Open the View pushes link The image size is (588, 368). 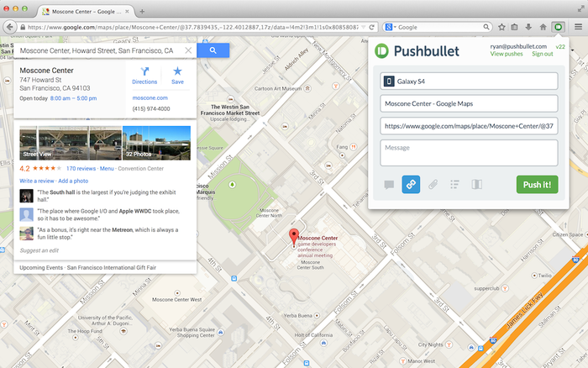click(507, 54)
